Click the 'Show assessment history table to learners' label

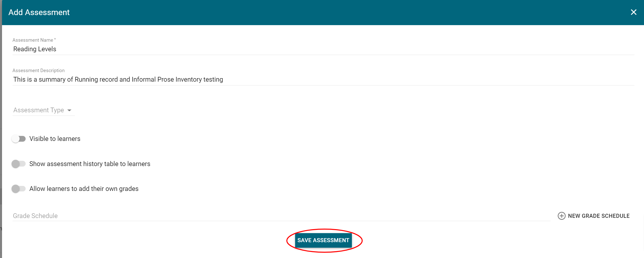pyautogui.click(x=90, y=164)
